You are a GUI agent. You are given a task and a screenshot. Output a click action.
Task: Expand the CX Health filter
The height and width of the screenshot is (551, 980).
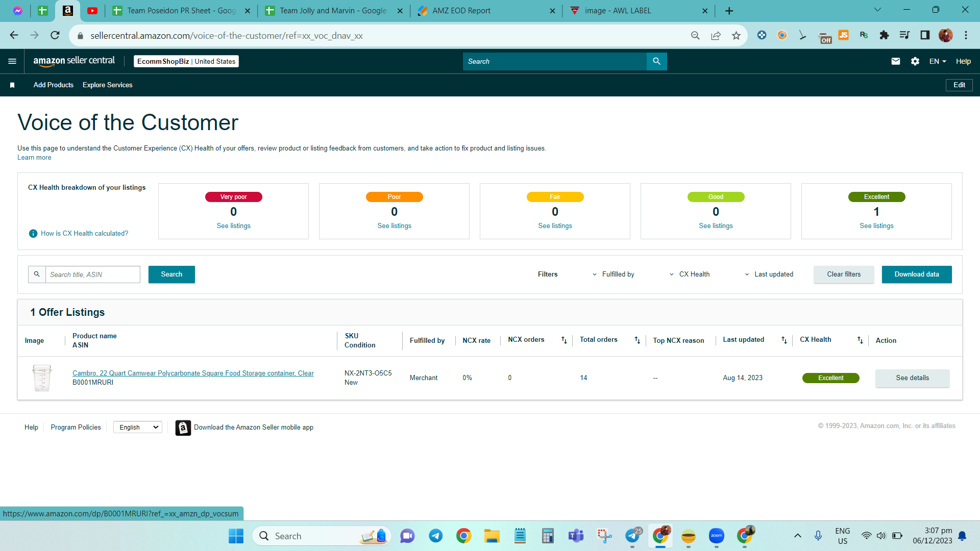pos(690,274)
